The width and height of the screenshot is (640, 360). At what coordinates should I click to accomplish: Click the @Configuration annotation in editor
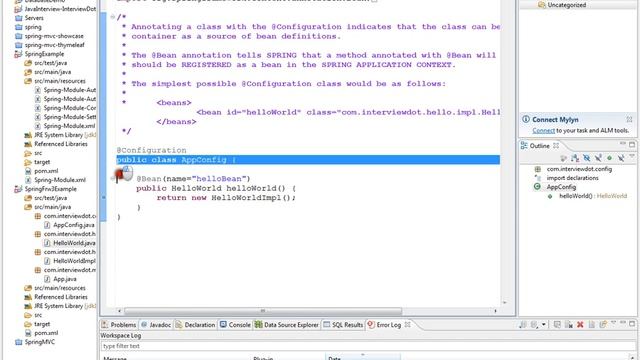pyautogui.click(x=151, y=150)
